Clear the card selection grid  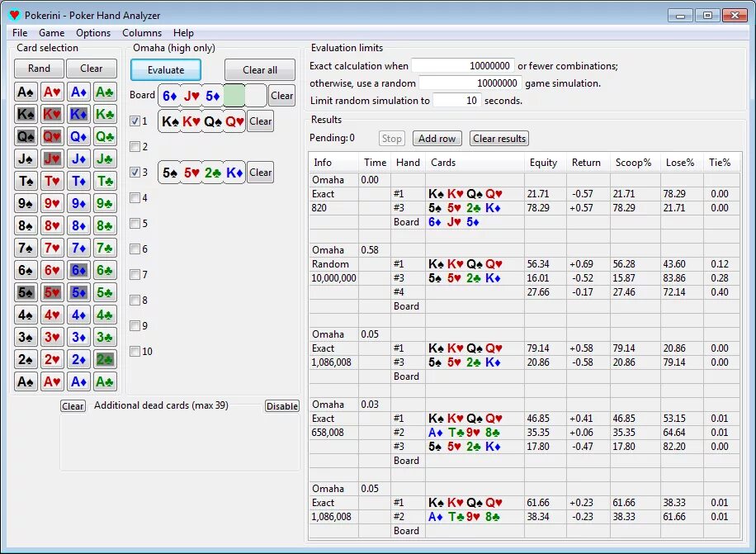pyautogui.click(x=91, y=69)
